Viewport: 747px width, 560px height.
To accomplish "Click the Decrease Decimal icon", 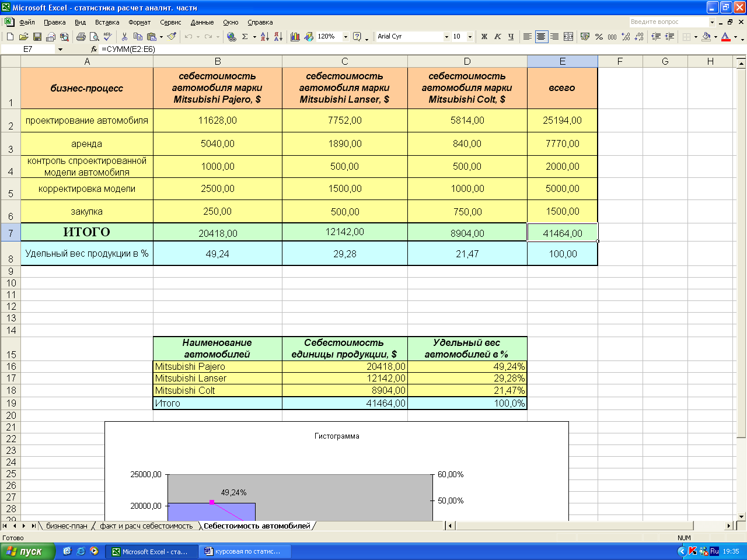I will click(x=639, y=37).
